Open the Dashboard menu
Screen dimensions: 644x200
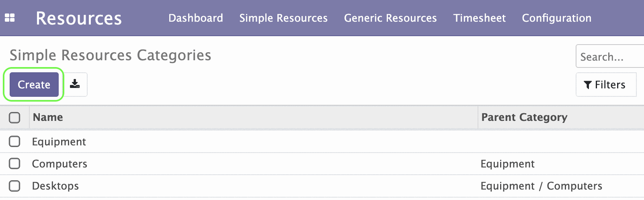coord(195,18)
